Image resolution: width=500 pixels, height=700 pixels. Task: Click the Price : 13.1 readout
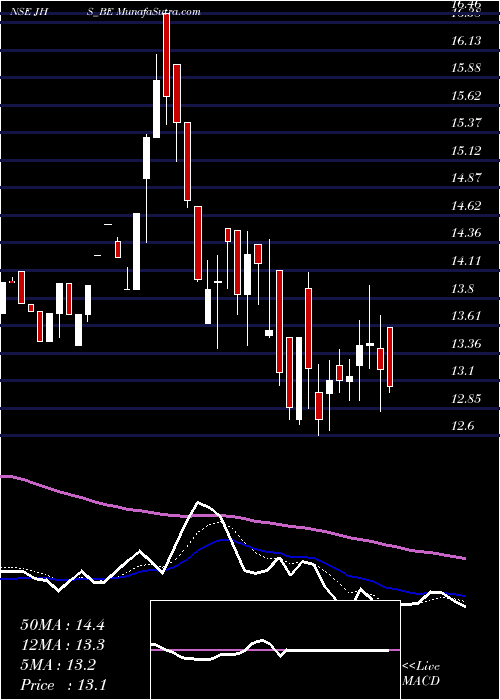[x=63, y=685]
